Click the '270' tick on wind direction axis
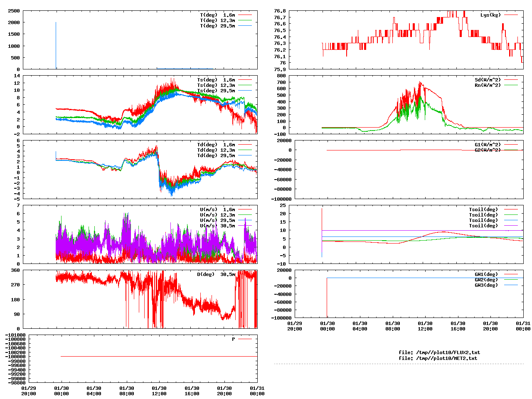This screenshot has height=399, width=532. pos(15,285)
